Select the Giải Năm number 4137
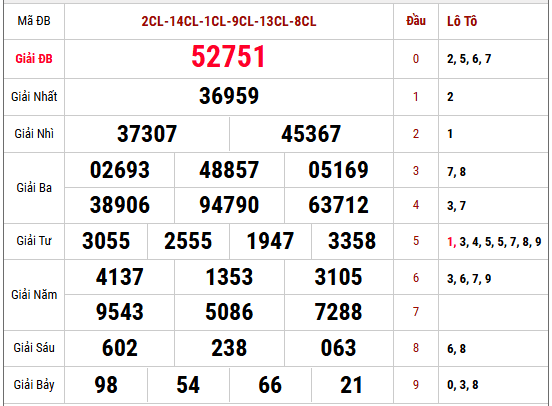This screenshot has width=552, height=406. [x=120, y=277]
